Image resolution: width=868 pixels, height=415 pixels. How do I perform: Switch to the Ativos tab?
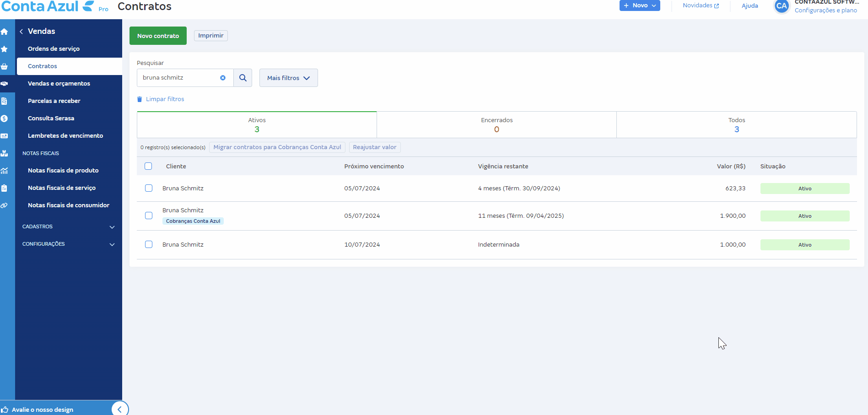(257, 124)
